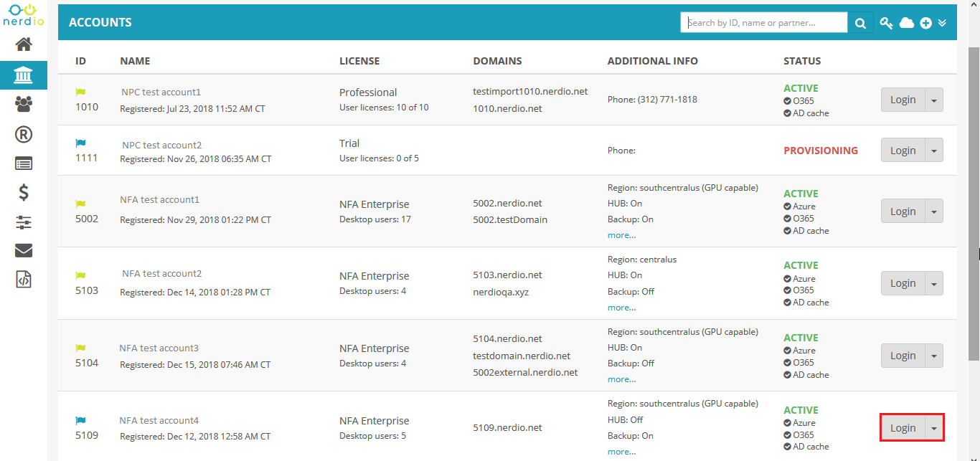The width and height of the screenshot is (980, 461).
Task: Click the Trial license text for account 1111
Action: point(349,143)
